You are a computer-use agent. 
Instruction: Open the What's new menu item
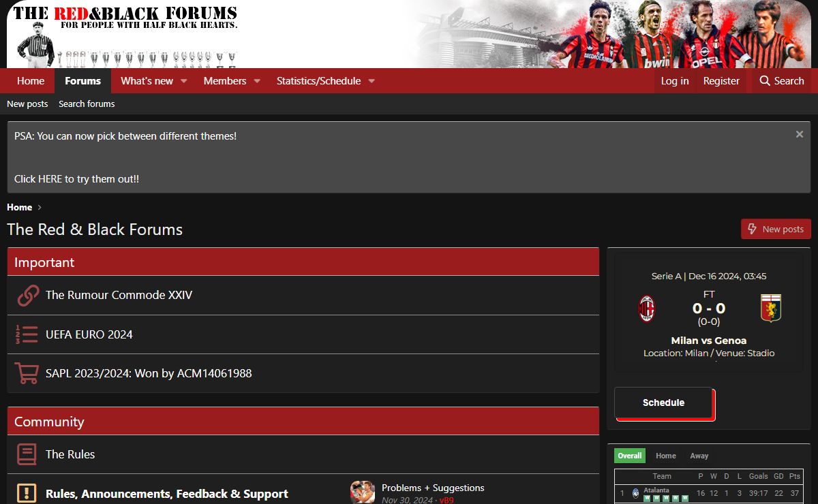tap(147, 81)
